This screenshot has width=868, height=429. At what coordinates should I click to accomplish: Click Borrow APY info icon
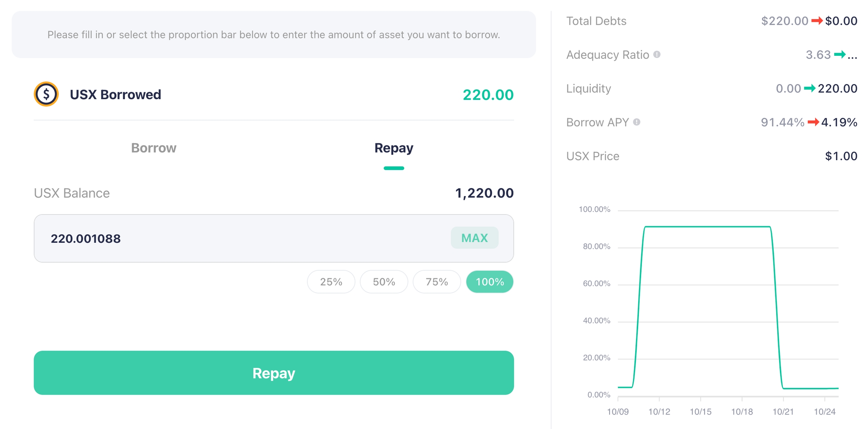tap(637, 122)
